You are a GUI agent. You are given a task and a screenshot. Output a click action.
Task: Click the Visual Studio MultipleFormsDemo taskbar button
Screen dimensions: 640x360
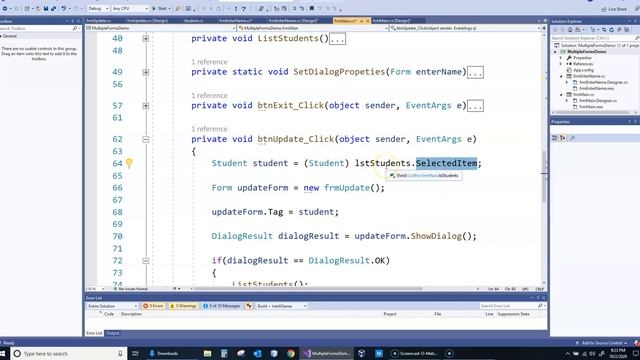coord(327,353)
